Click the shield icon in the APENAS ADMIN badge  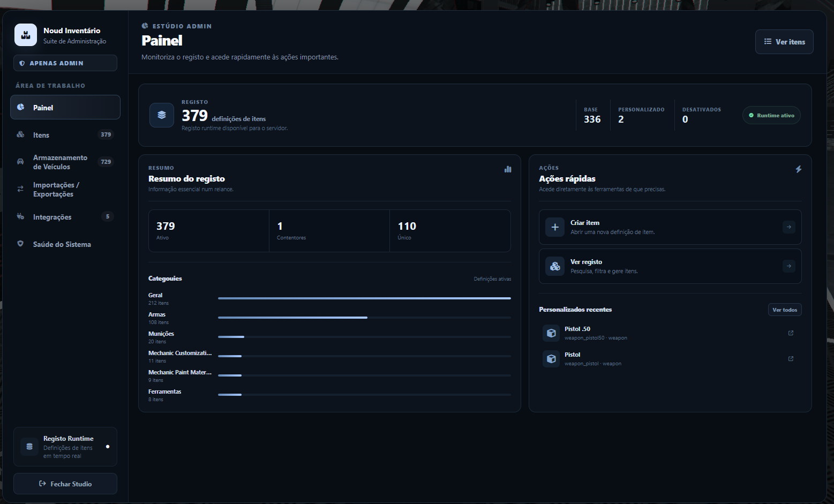[22, 63]
